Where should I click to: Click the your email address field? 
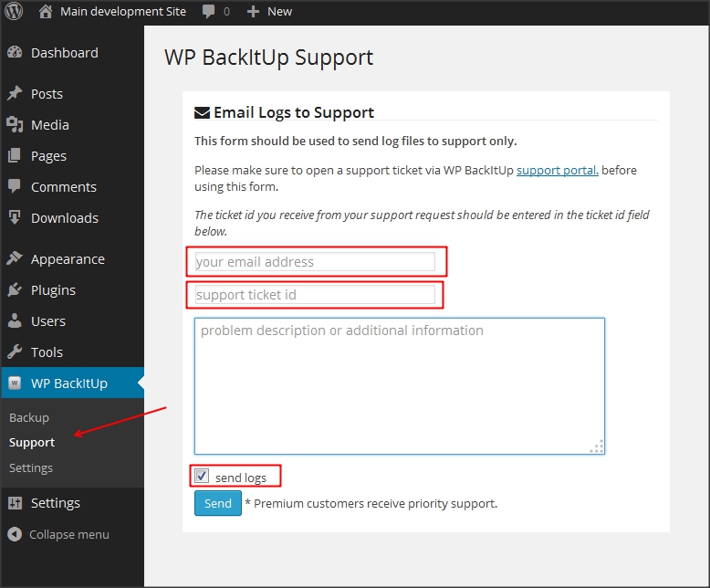click(315, 262)
